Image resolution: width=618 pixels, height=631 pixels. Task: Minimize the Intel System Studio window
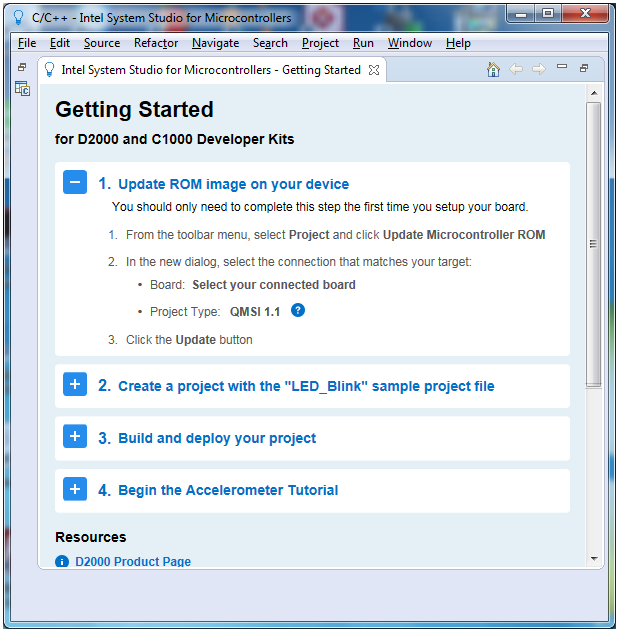click(x=521, y=14)
